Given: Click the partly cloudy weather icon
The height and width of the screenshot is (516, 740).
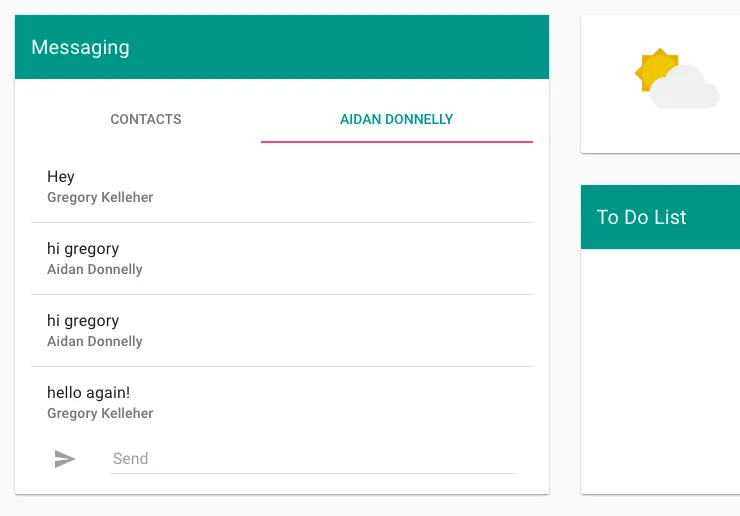Looking at the screenshot, I should tap(677, 79).
